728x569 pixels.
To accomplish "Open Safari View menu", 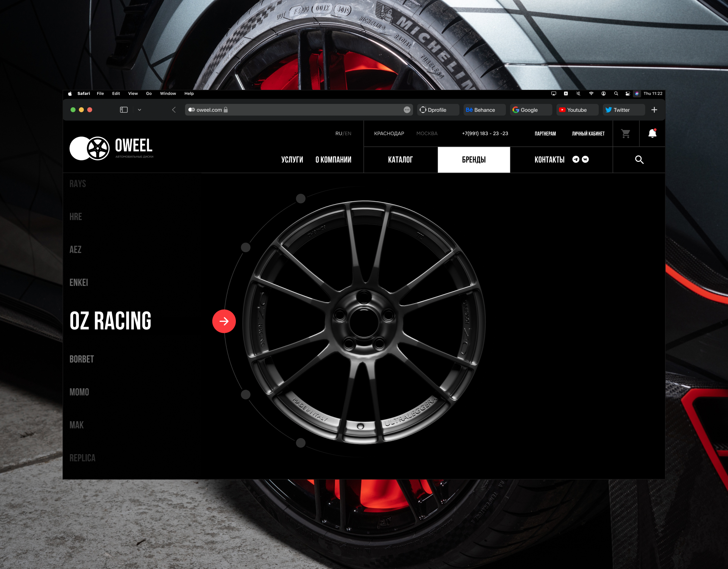I will pos(133,93).
